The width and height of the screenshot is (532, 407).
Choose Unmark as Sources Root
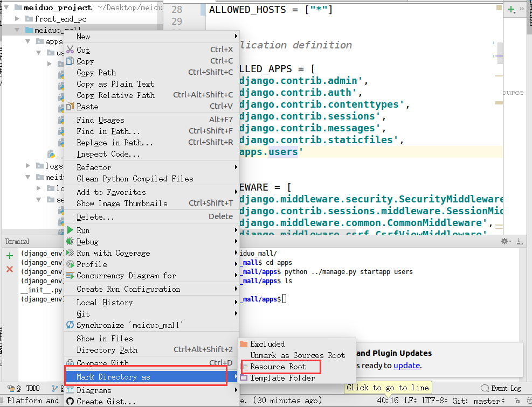[297, 355]
